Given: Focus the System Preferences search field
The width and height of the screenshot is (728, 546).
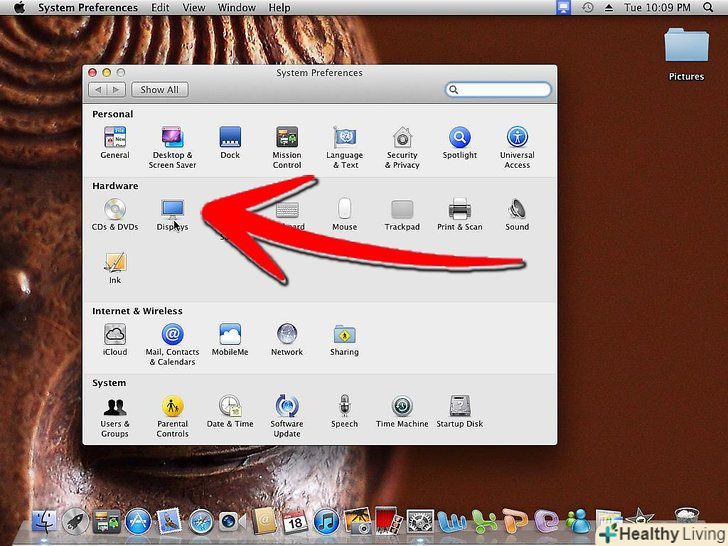Looking at the screenshot, I should [498, 90].
